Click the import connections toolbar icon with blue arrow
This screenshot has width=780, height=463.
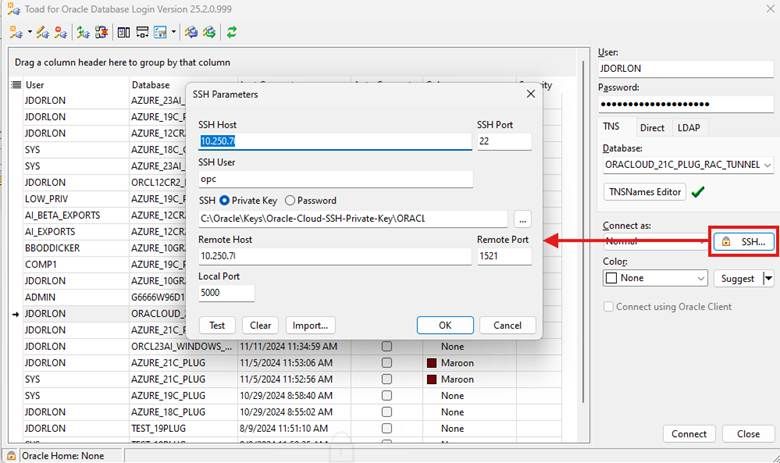coord(191,32)
